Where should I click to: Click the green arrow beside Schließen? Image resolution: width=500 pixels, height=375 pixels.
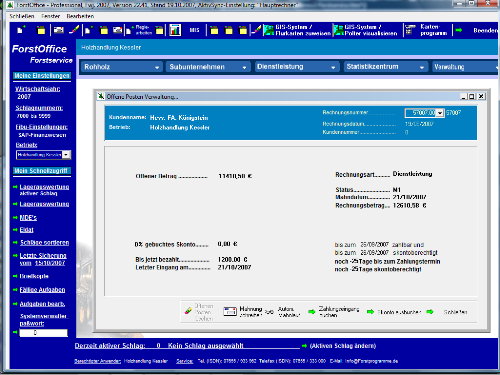(x=430, y=312)
